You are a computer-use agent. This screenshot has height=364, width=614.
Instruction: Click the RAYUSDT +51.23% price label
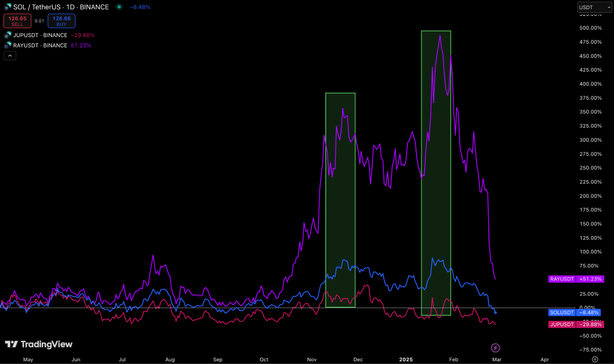576,279
